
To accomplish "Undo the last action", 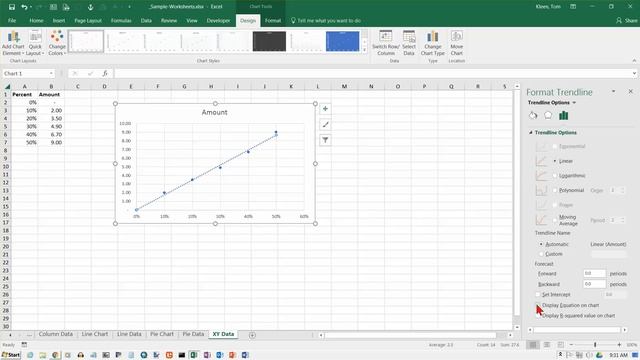I will pos(24,7).
